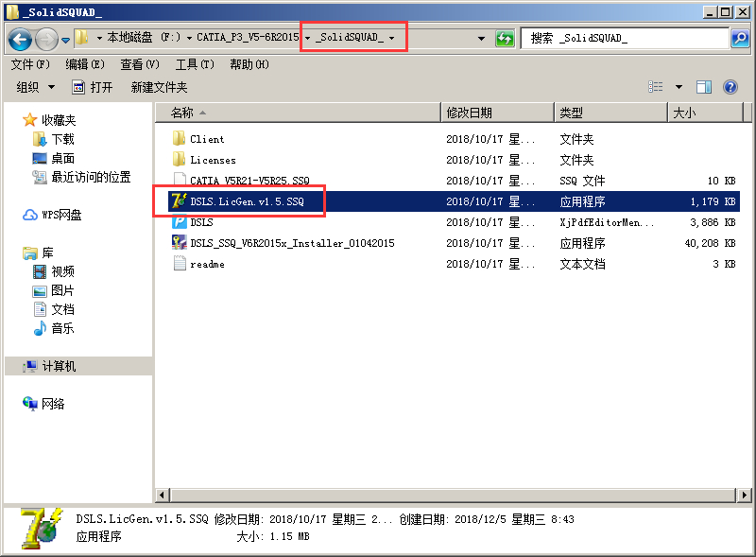
Task: Open the 帮助(H) menu
Action: (x=249, y=64)
